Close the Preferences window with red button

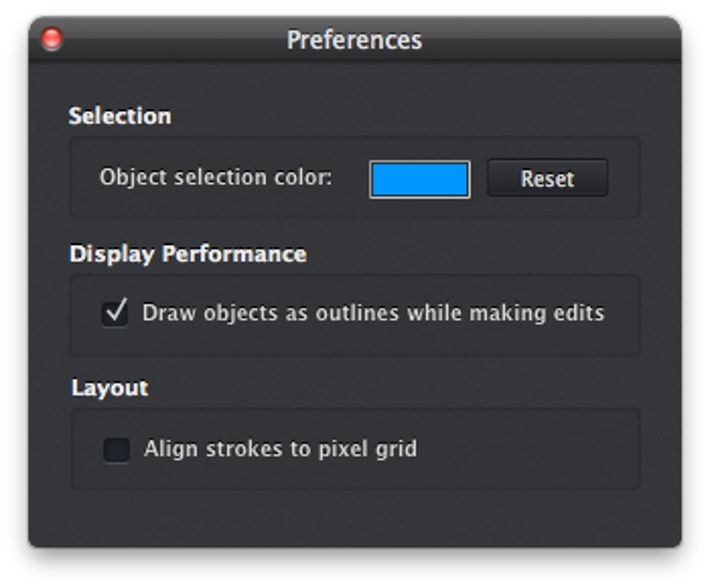(x=52, y=39)
